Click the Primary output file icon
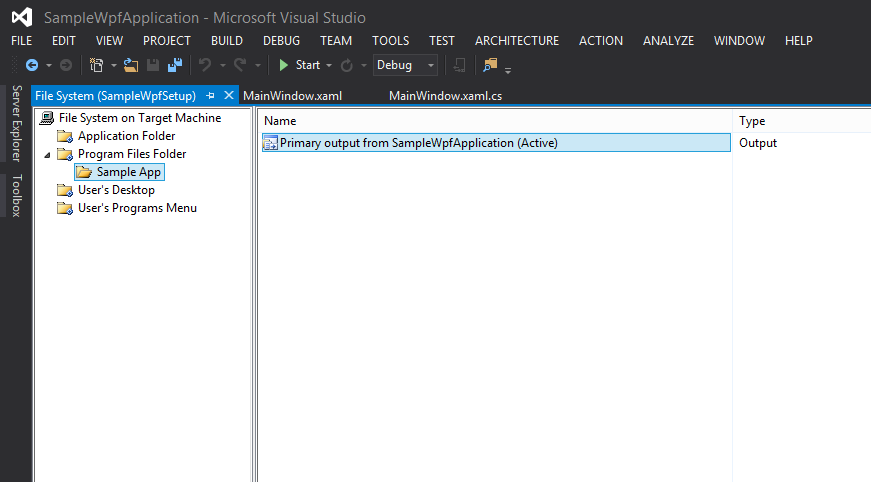 pyautogui.click(x=271, y=143)
